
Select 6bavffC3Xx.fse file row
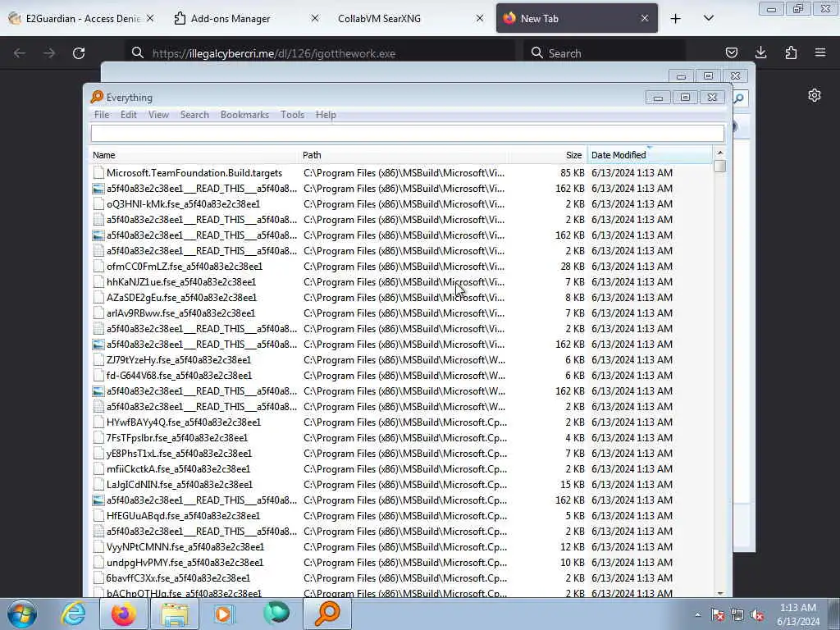click(402, 578)
